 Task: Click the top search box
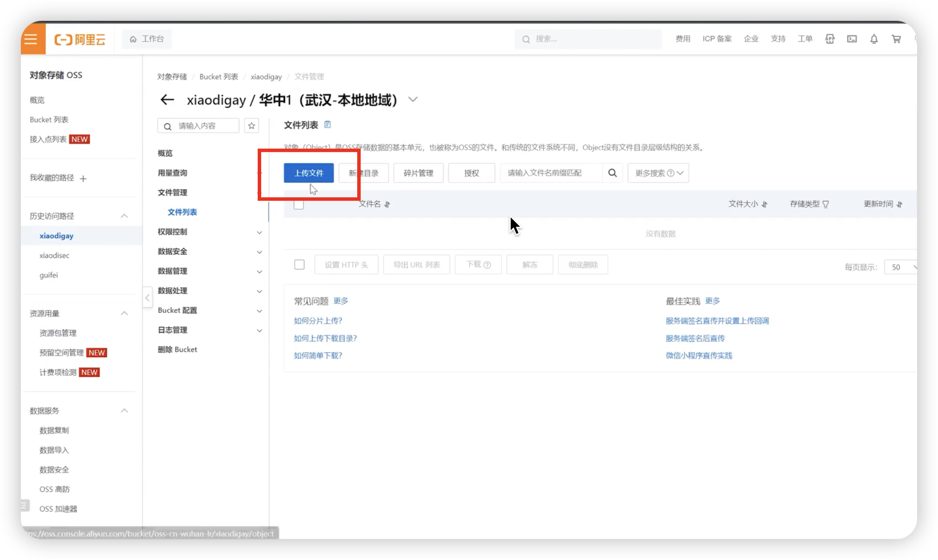pyautogui.click(x=588, y=39)
